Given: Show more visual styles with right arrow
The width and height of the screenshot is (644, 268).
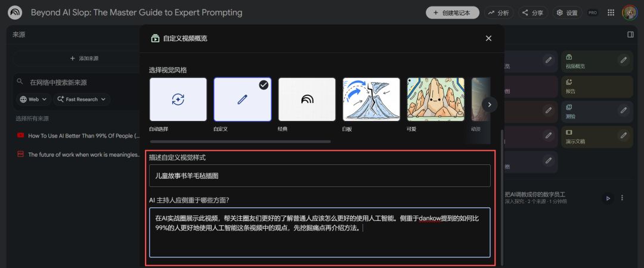Looking at the screenshot, I should coord(489,104).
